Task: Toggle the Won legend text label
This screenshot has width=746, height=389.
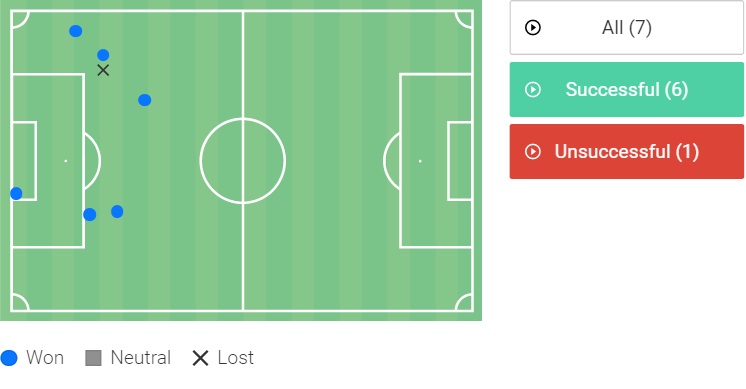Action: [45, 358]
